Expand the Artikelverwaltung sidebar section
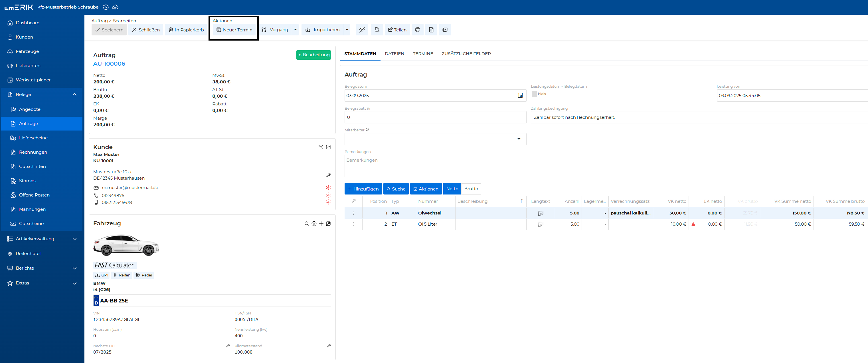This screenshot has height=363, width=868. [74, 239]
